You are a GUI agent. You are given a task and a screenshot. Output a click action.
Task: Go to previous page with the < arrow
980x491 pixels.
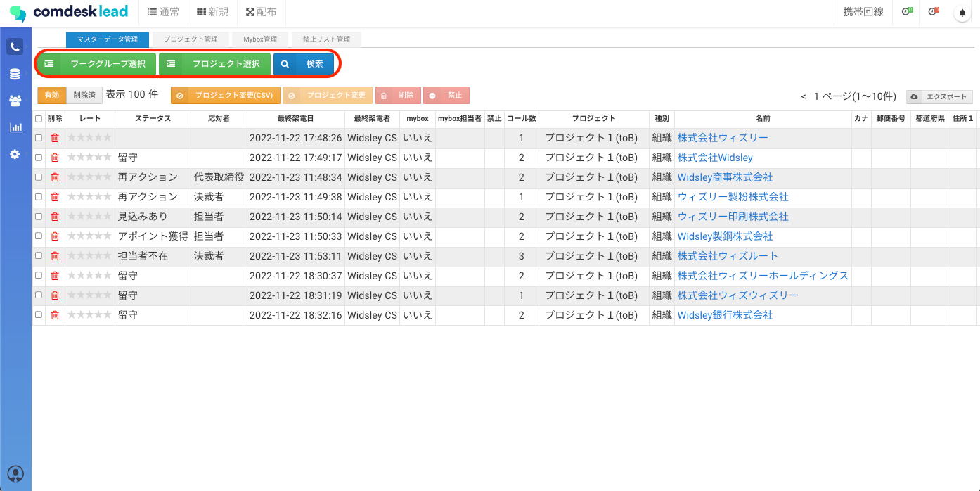(x=804, y=97)
